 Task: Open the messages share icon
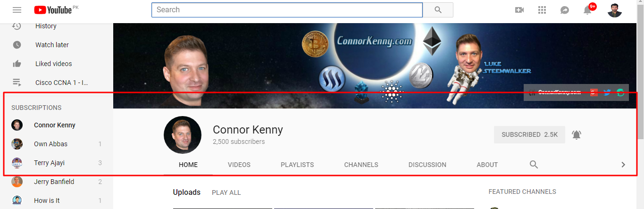pyautogui.click(x=565, y=10)
